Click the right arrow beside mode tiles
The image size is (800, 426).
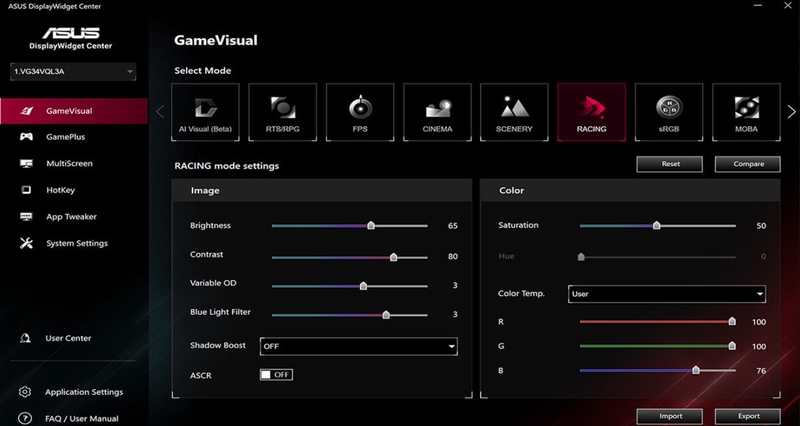tap(791, 111)
